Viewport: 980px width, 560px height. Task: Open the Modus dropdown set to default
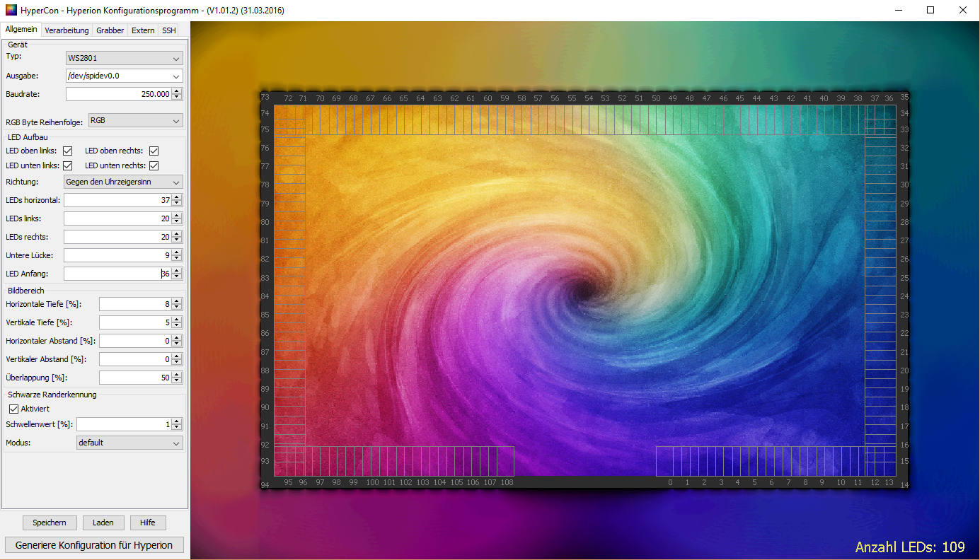pos(129,443)
